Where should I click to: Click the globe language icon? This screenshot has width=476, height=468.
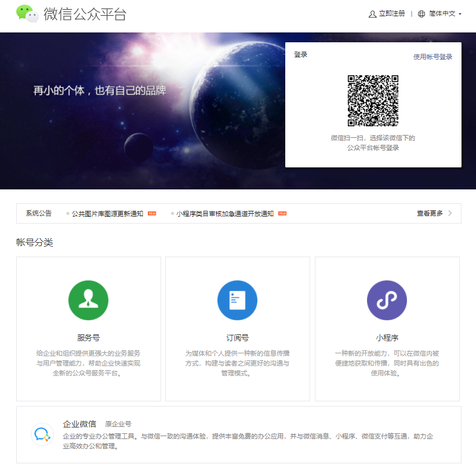pyautogui.click(x=422, y=14)
